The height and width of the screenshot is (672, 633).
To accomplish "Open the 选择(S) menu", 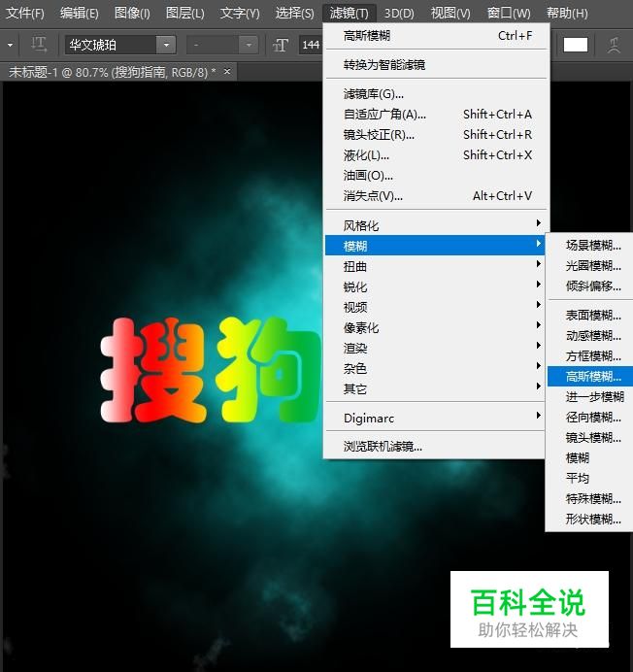I will (294, 13).
